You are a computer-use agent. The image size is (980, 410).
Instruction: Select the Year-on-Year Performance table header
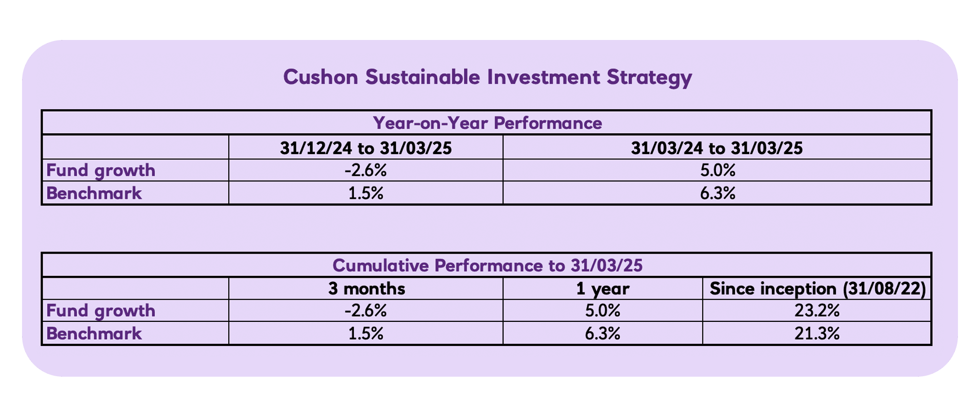[487, 123]
